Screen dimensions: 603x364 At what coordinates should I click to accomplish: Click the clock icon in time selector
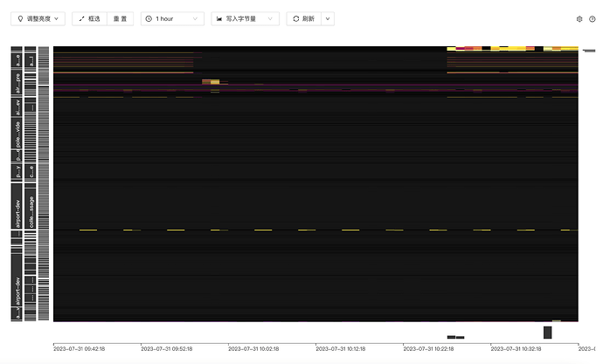pyautogui.click(x=149, y=18)
